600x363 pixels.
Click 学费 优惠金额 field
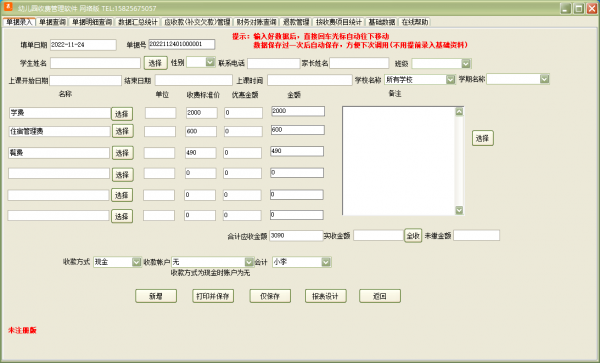243,113
